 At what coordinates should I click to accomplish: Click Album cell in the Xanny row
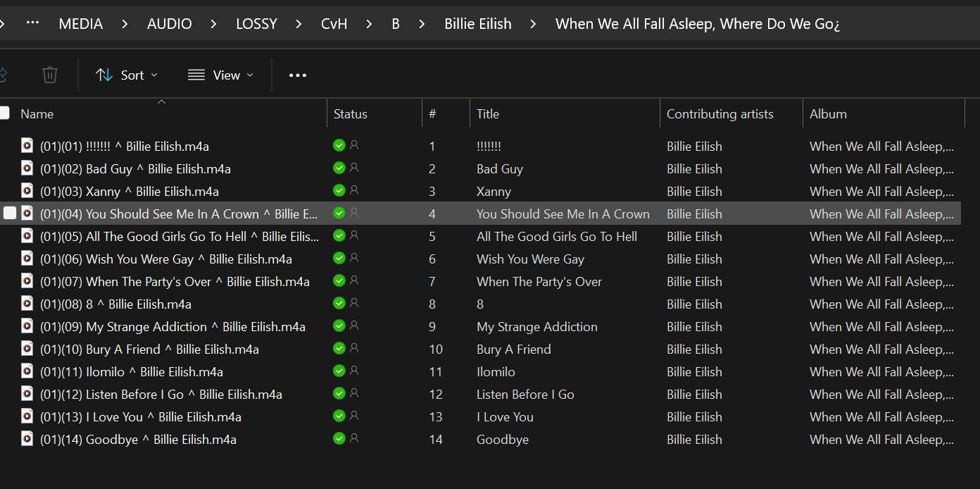coord(882,192)
